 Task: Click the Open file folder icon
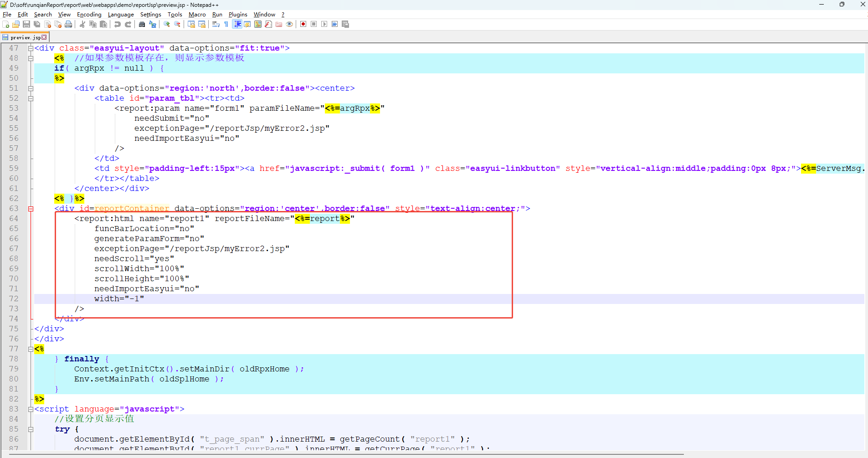[x=16, y=24]
